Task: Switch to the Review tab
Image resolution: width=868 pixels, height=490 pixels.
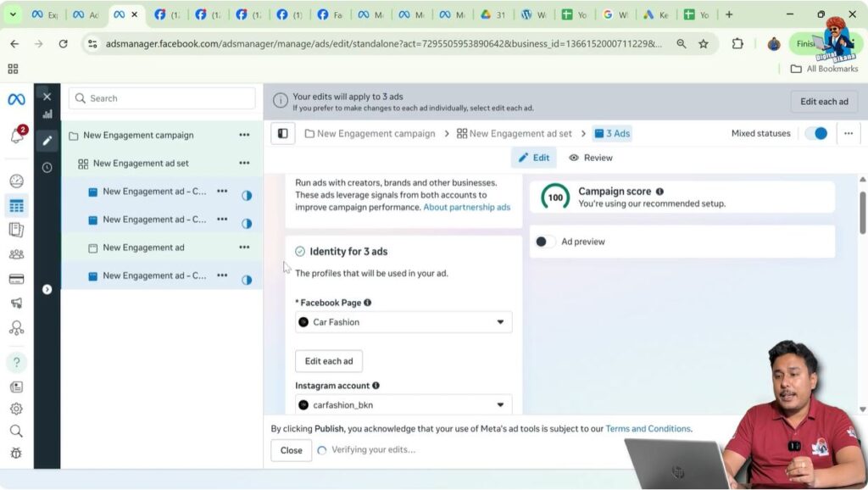Action: click(591, 158)
